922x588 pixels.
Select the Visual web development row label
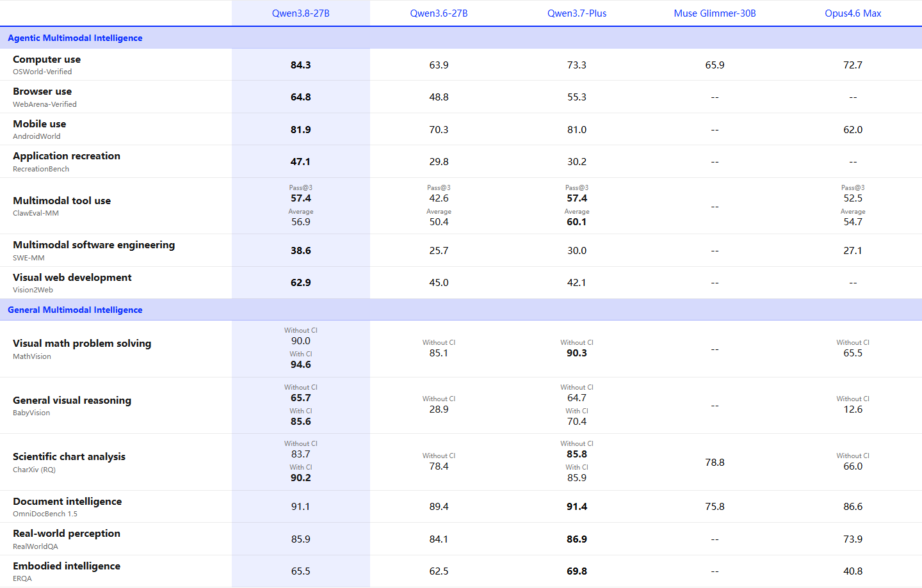pos(72,278)
